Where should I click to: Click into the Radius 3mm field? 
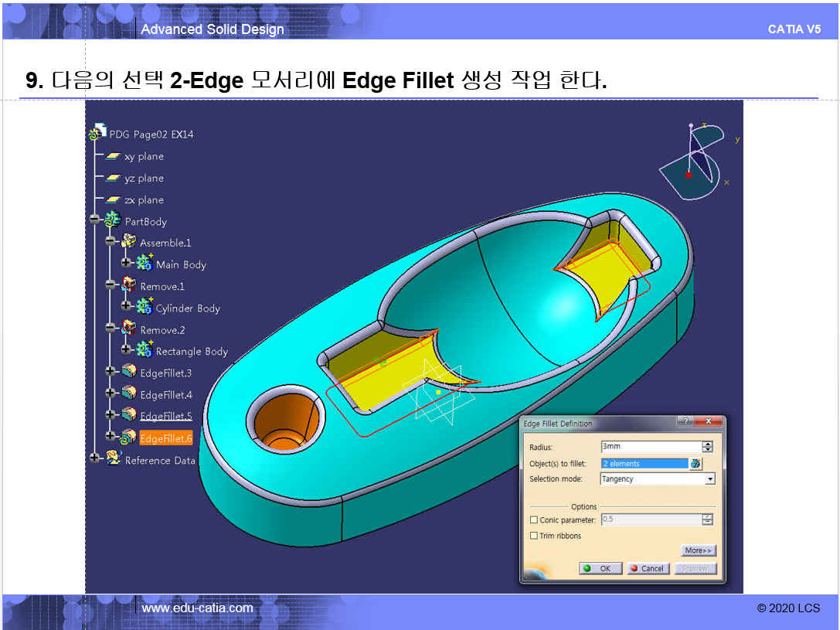click(651, 447)
